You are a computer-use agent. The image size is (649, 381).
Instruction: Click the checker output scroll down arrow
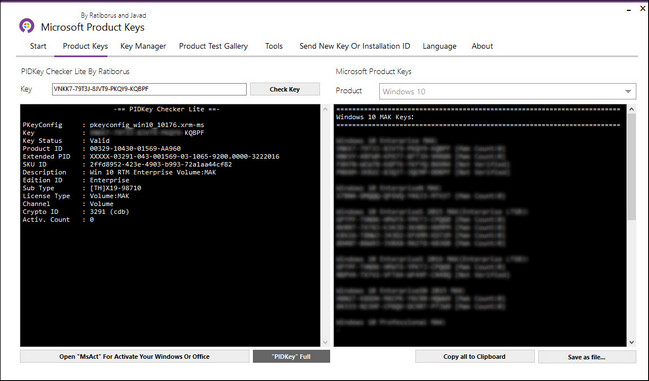(x=325, y=342)
